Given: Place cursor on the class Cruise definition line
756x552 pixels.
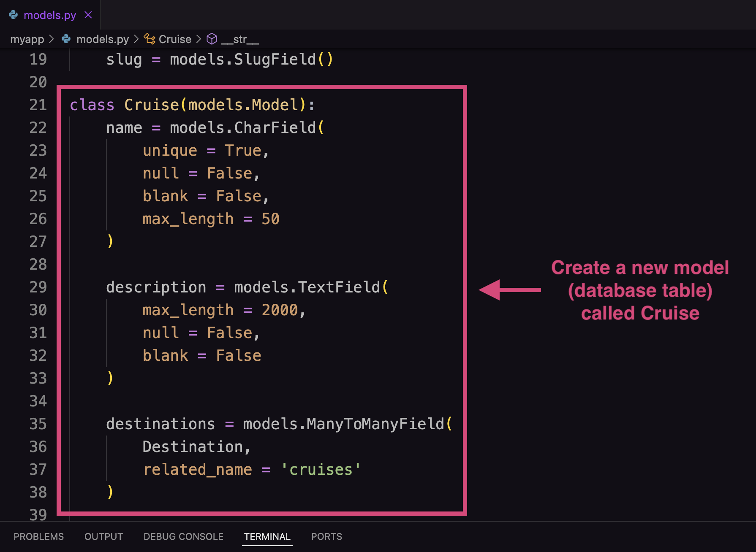Looking at the screenshot, I should click(190, 105).
